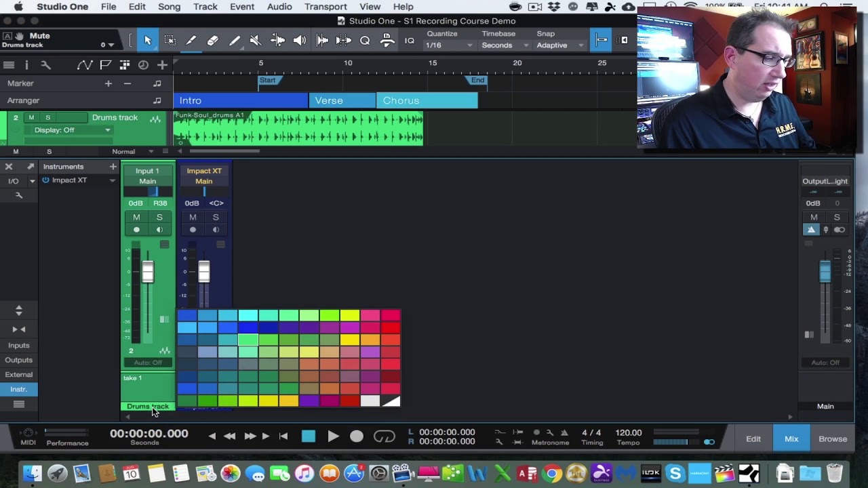Open the I/O dropdown in mixer
Screen dimensions: 868x488
(32, 182)
